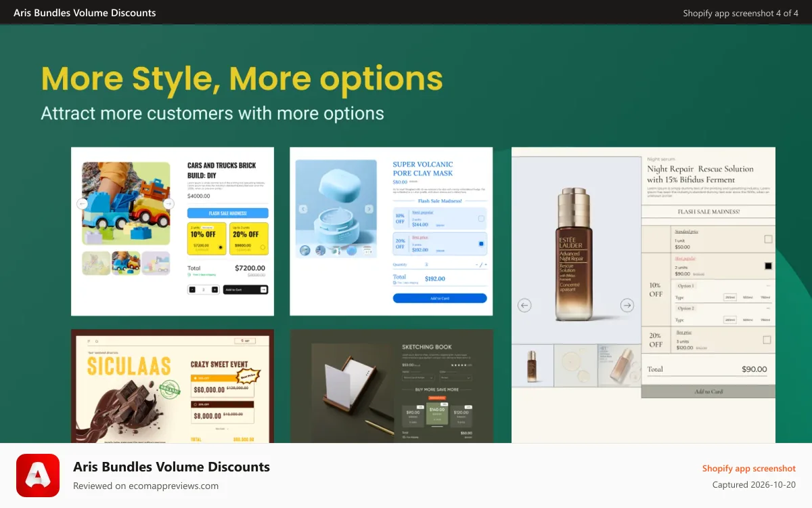Viewport: 812px width, 508px height.
Task: Click the Quantity field in clay mask card
Action: pyautogui.click(x=440, y=264)
